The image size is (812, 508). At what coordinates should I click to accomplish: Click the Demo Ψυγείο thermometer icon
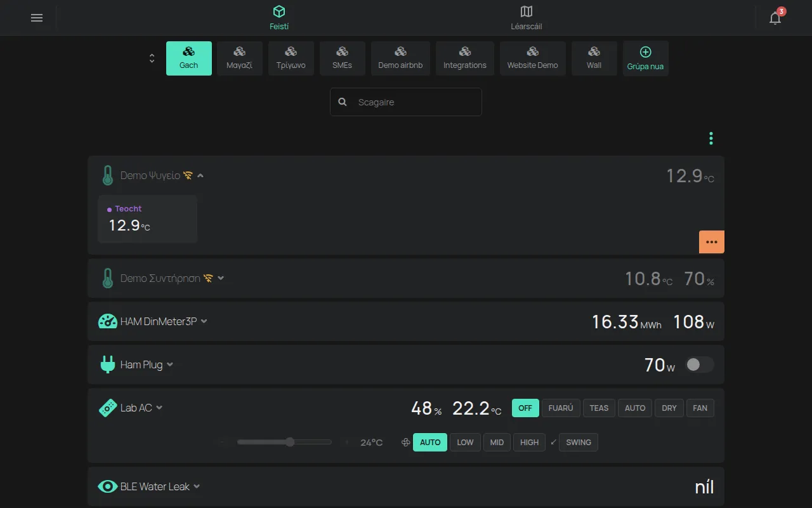[108, 175]
